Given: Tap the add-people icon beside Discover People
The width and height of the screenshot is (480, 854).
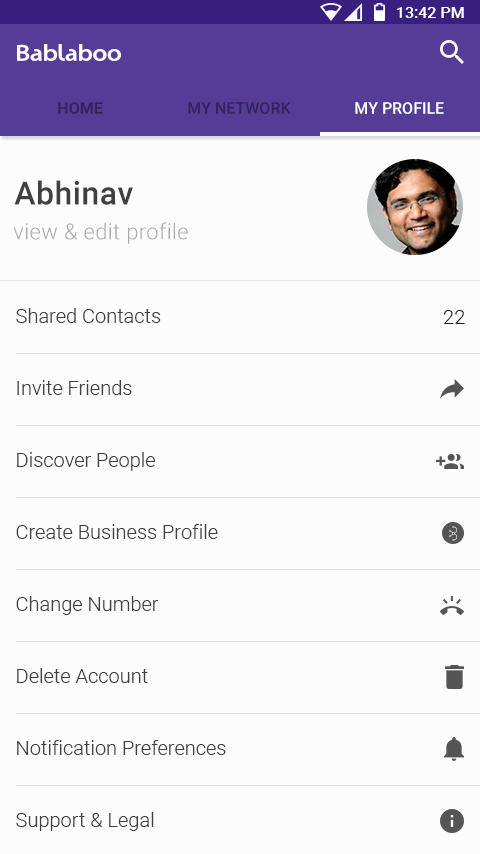Looking at the screenshot, I should click(450, 461).
